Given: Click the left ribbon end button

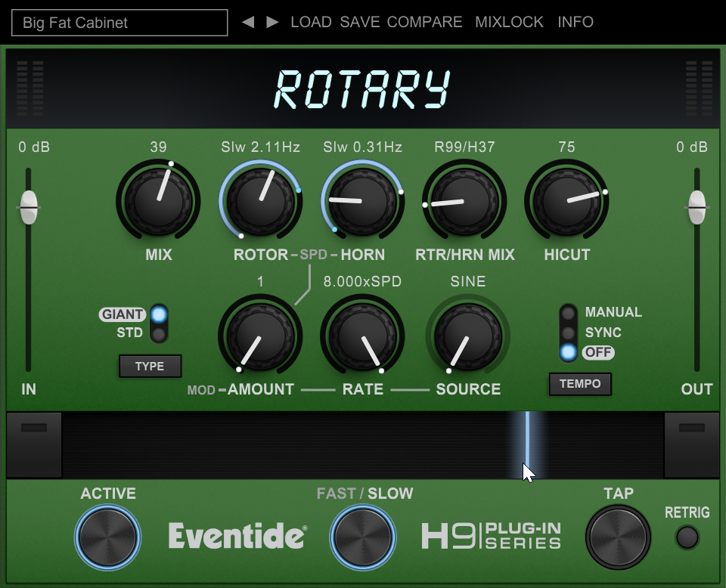Looking at the screenshot, I should 34,444.
